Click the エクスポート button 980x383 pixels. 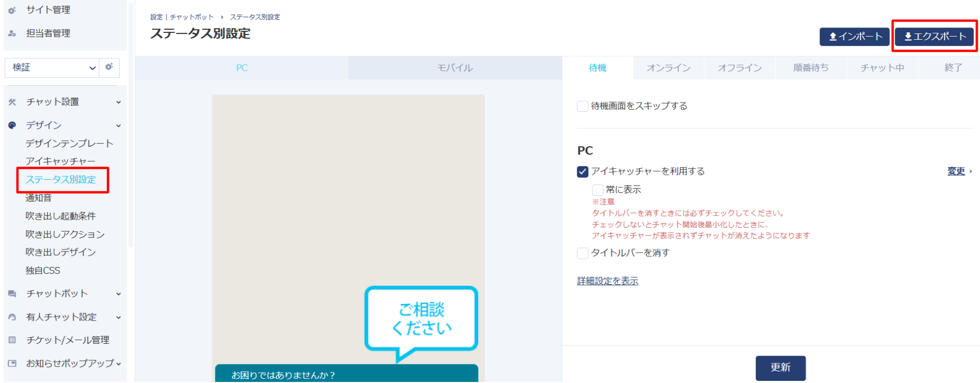coord(934,37)
